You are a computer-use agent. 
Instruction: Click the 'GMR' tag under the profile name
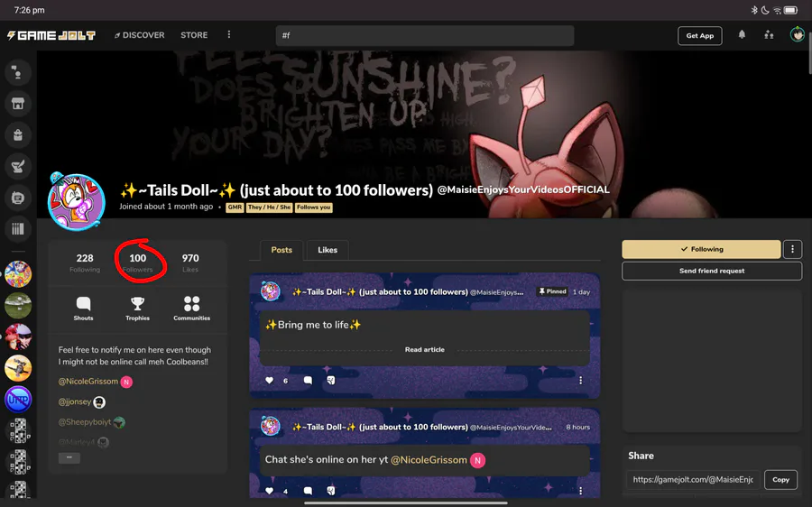[x=235, y=207]
